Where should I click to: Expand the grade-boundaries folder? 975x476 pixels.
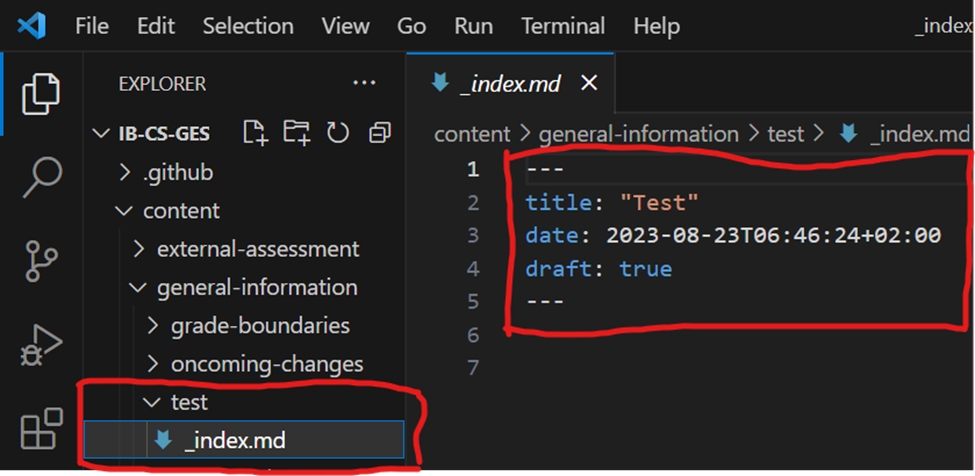244,326
